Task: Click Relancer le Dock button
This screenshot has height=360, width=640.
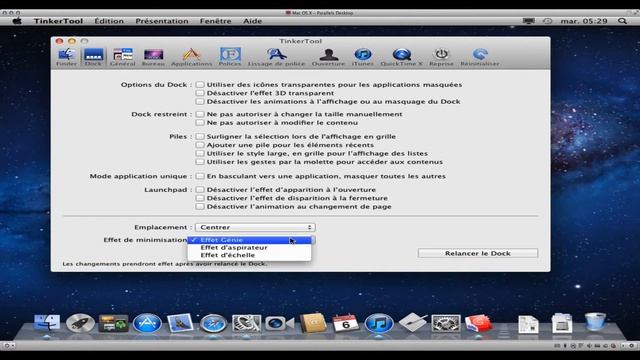Action: point(478,253)
